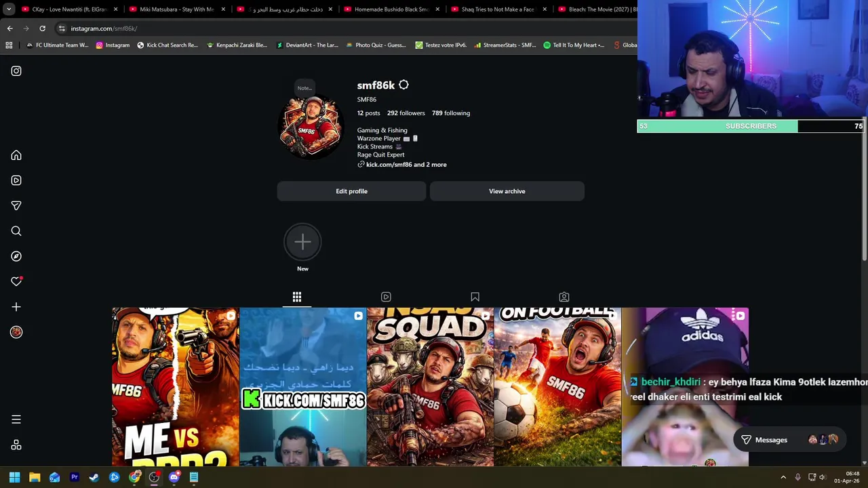868x488 pixels.
Task: Open Tell It To My Heart bookmark
Action: pyautogui.click(x=574, y=45)
